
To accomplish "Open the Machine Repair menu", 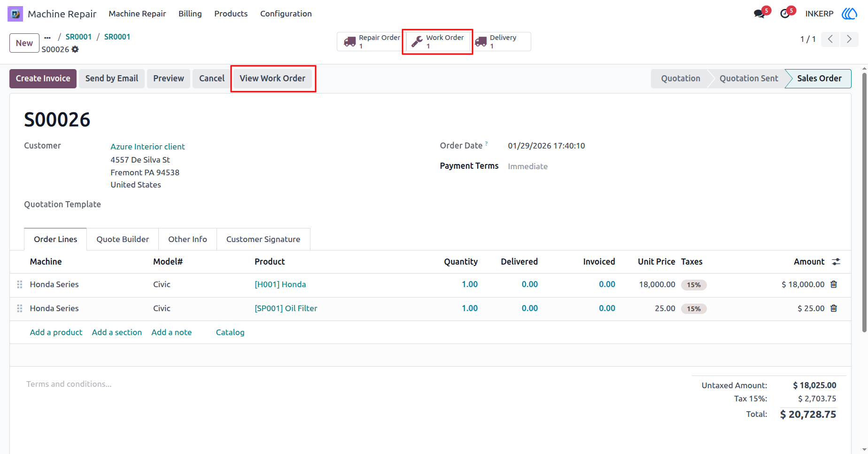I will pyautogui.click(x=137, y=14).
